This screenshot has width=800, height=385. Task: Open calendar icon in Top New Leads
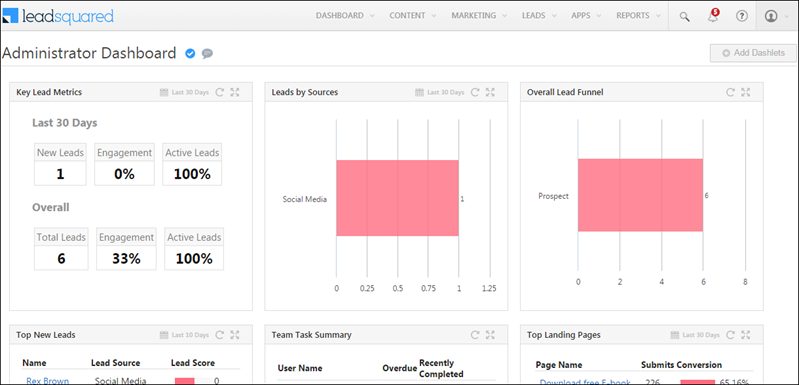[x=164, y=335]
